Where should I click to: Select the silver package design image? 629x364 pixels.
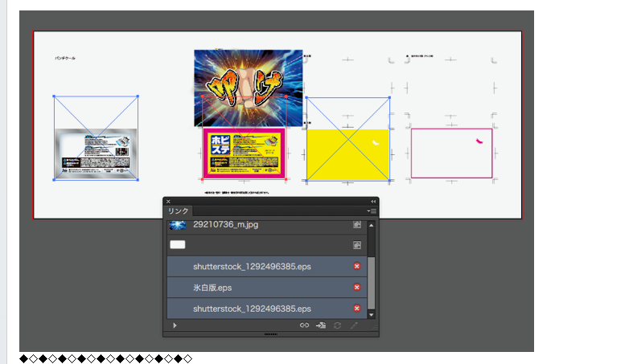point(96,153)
